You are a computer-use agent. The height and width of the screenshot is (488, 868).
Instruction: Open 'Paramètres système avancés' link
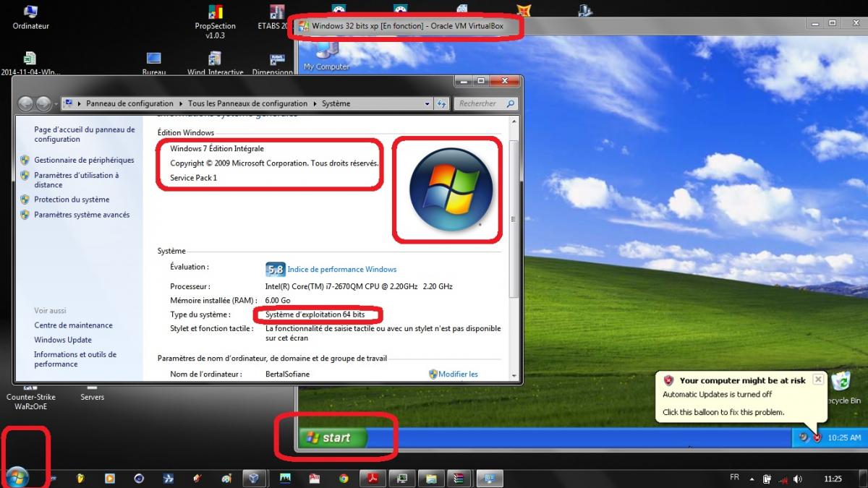coord(82,215)
